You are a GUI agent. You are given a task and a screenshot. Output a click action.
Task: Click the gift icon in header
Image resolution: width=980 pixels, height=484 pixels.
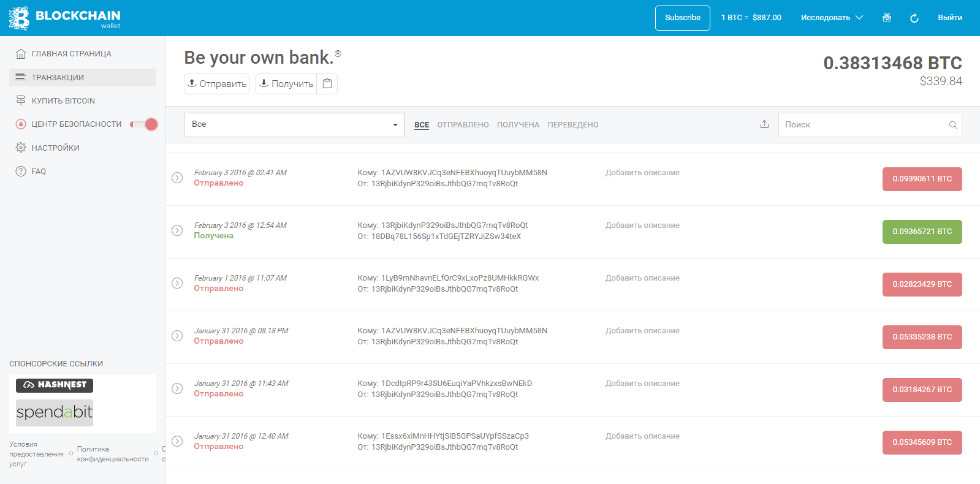click(886, 18)
